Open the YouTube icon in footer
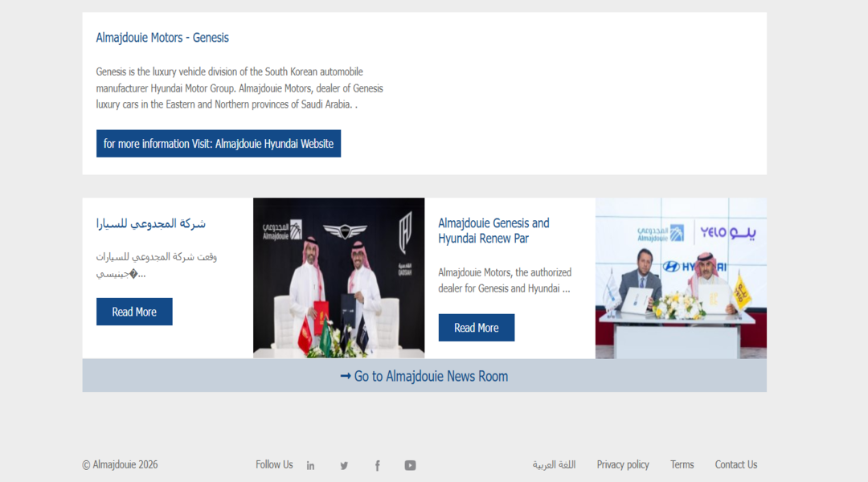The image size is (868, 482). [x=410, y=465]
